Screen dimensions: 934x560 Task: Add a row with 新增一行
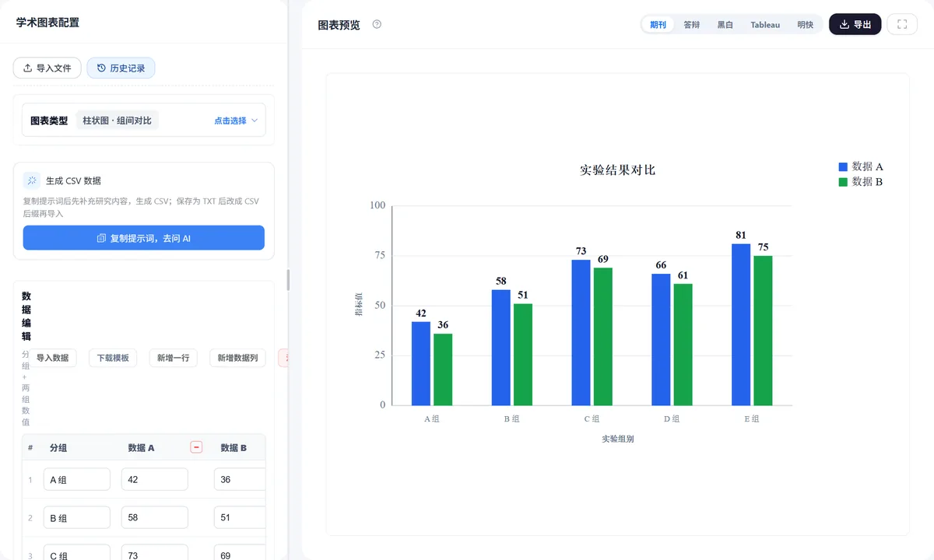pyautogui.click(x=173, y=358)
